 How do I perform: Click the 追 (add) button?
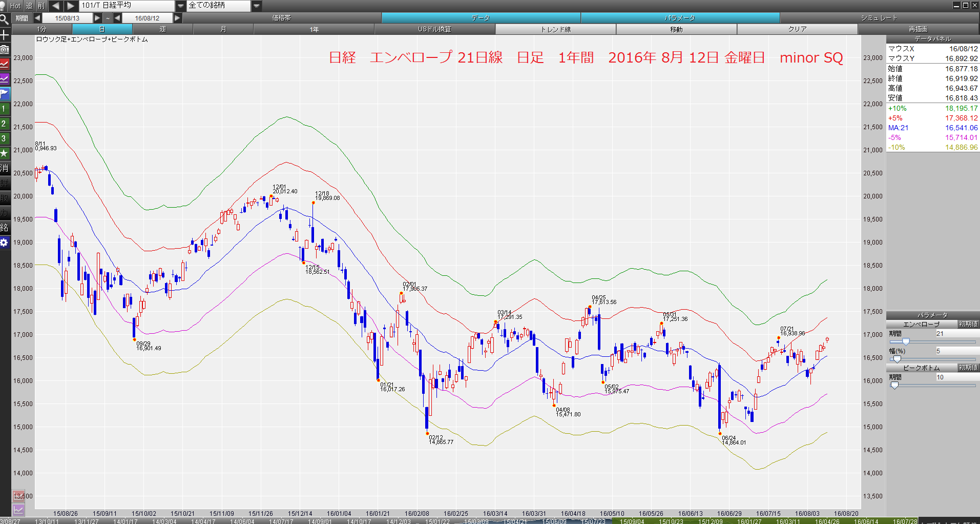[x=29, y=6]
